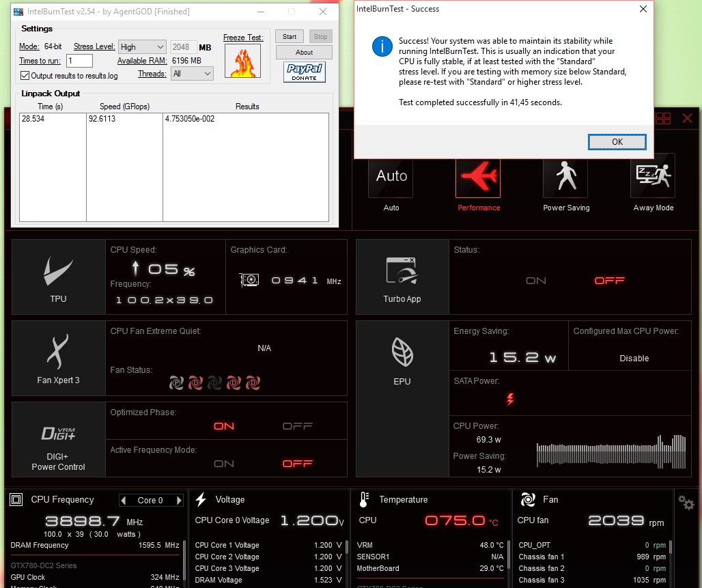Click the Voltage lightning bolt icon
The width and height of the screenshot is (702, 588).
(201, 499)
